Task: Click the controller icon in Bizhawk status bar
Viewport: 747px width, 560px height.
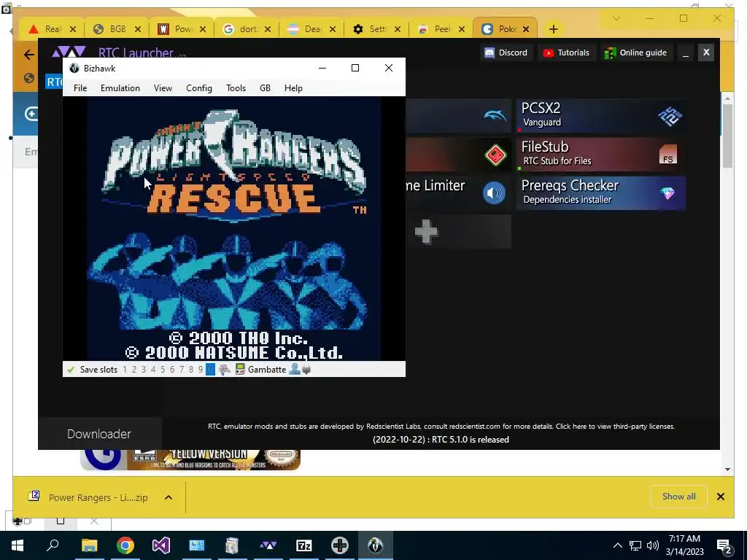Action: pyautogui.click(x=225, y=370)
